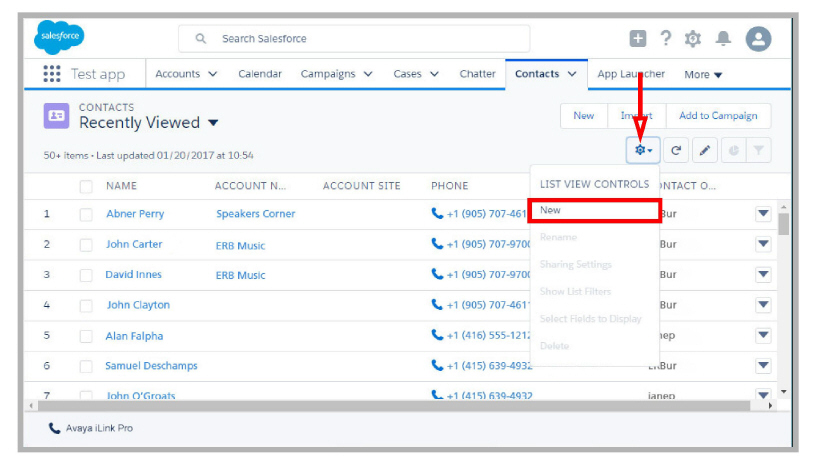Open the Speakers Corner account link
816x466 pixels.
[256, 213]
